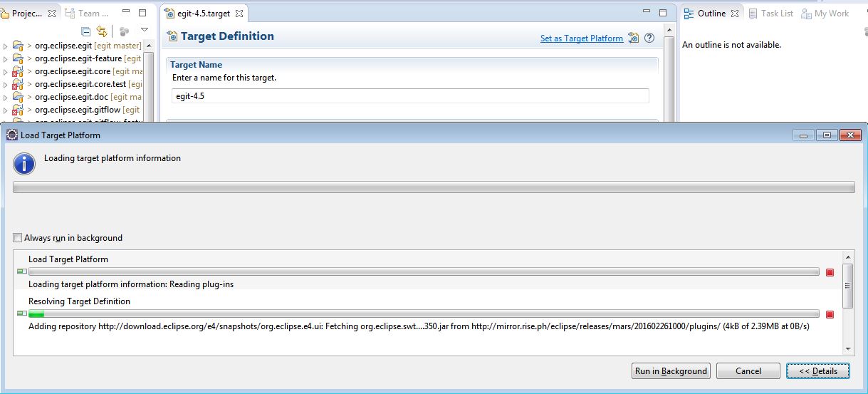Stop the Resolving Target Definition job
Image resolution: width=868 pixels, height=394 pixels.
coord(830,314)
